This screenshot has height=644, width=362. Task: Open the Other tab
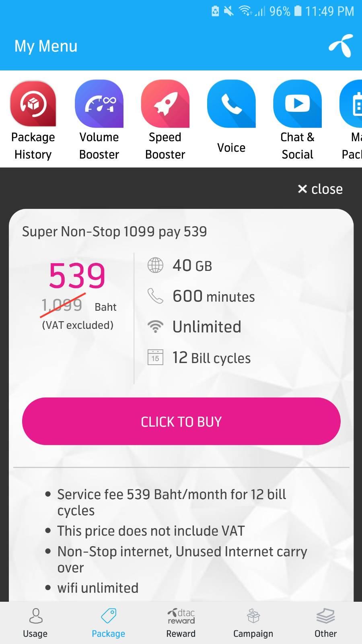(325, 623)
